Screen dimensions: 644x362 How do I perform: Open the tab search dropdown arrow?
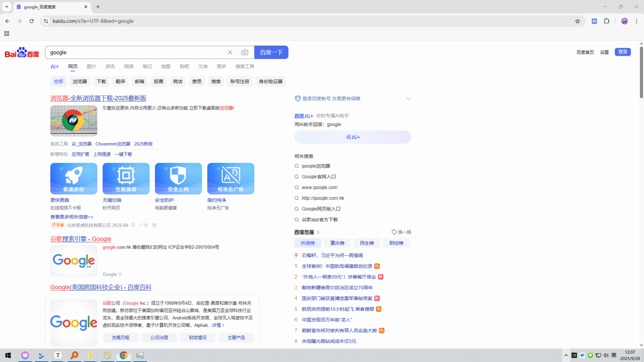click(7, 7)
